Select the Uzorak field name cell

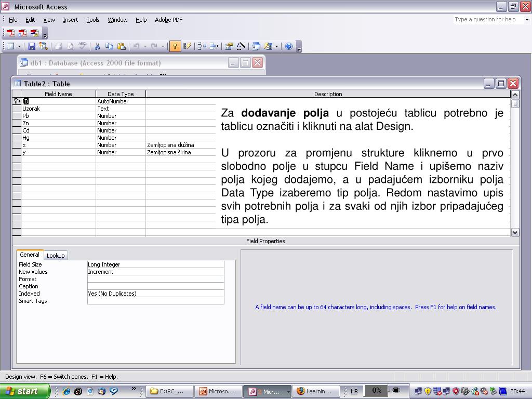click(x=58, y=109)
